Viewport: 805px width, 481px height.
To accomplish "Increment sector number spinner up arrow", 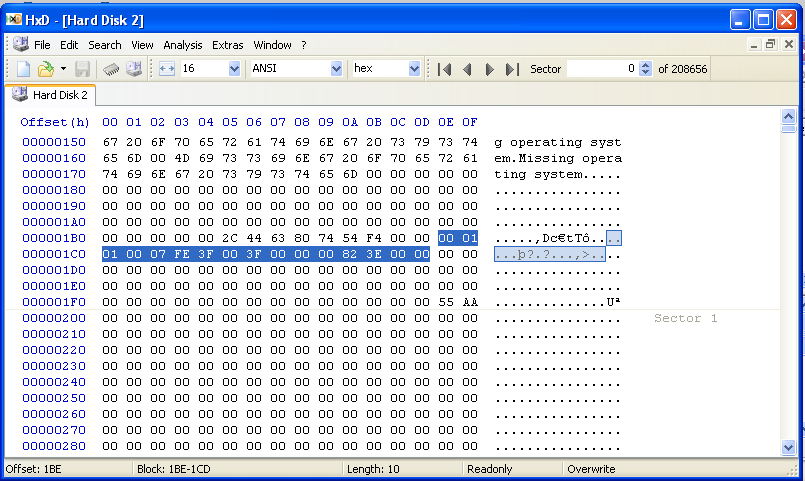I will [x=646, y=65].
